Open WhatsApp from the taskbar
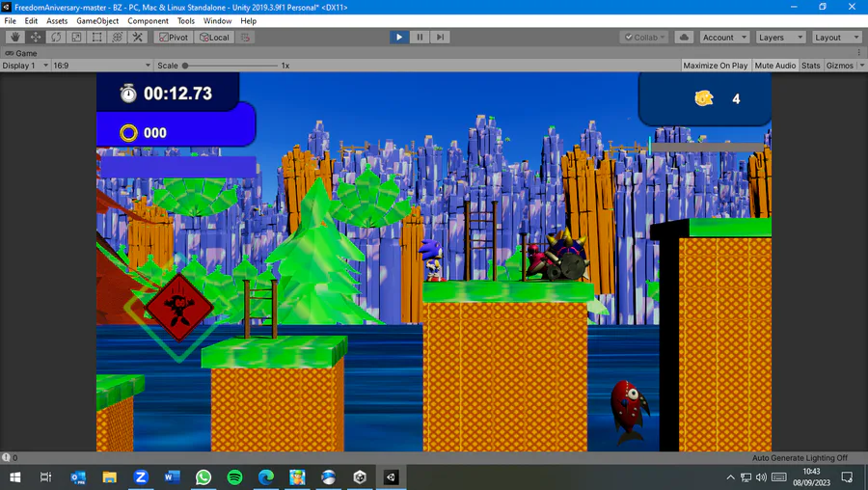This screenshot has width=868, height=490. 203,477
